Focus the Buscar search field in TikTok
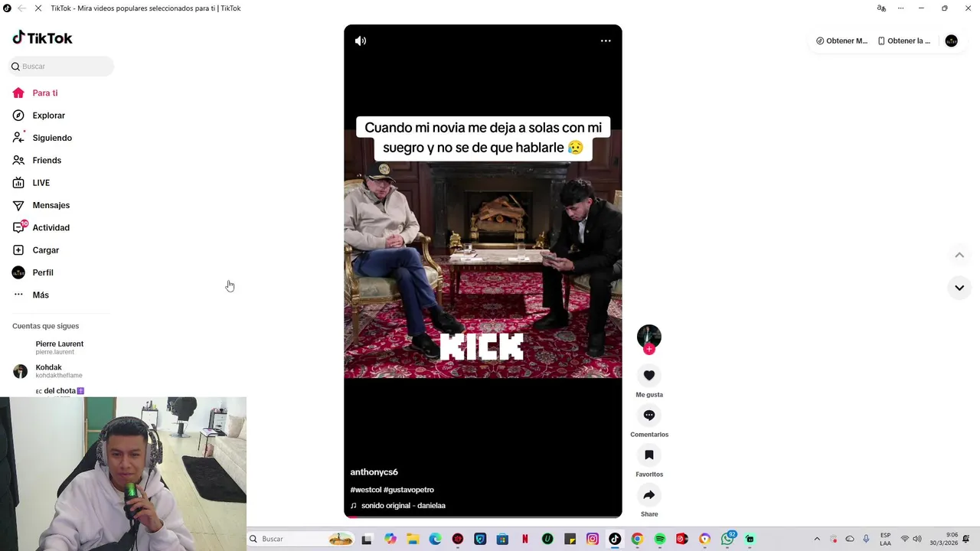Viewport: 980px width, 551px height. point(61,67)
